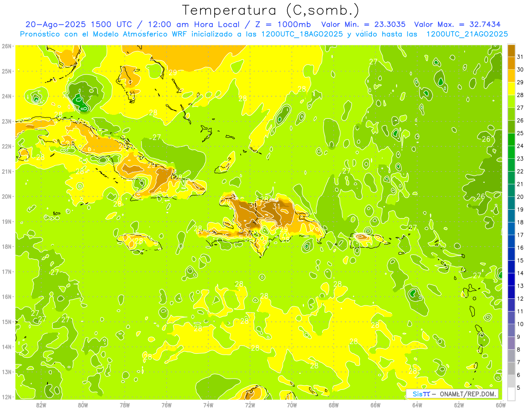The width and height of the screenshot is (532, 411).
Task: Click the 82W longitude axis label
Action: pyautogui.click(x=41, y=405)
